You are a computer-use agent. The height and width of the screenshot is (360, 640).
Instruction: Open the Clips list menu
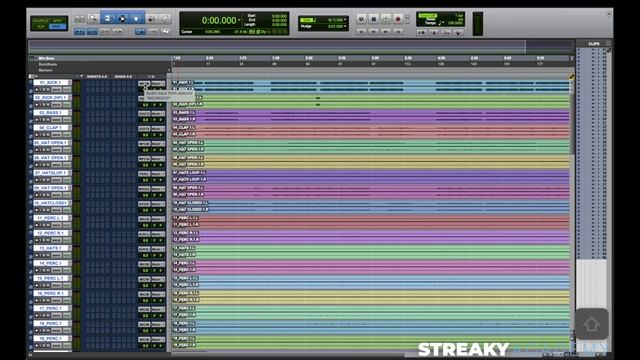pos(608,43)
